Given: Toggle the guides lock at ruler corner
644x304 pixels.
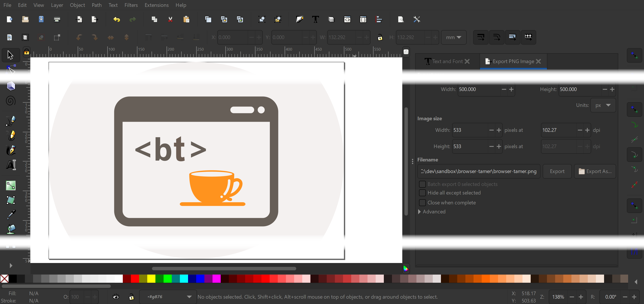Looking at the screenshot, I should coord(26,52).
